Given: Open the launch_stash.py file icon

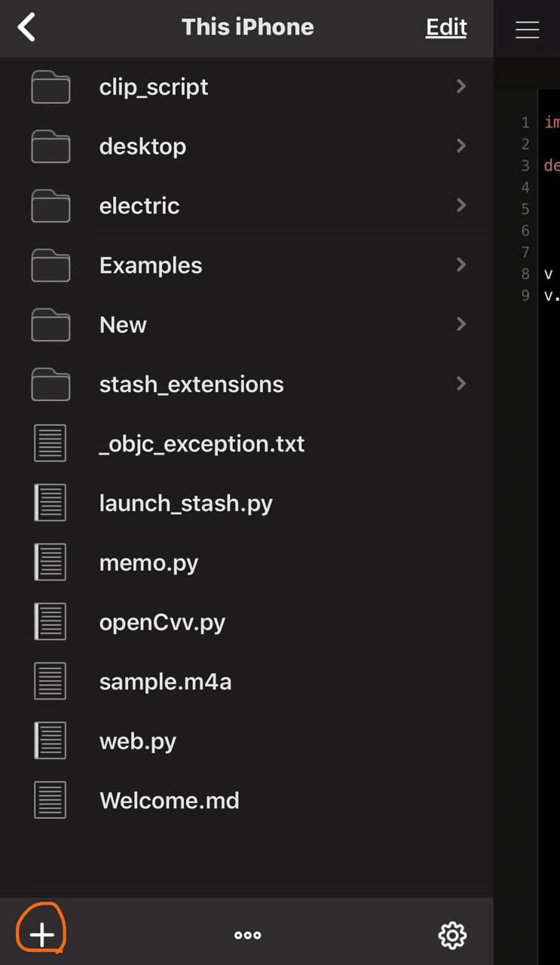Looking at the screenshot, I should pyautogui.click(x=50, y=502).
